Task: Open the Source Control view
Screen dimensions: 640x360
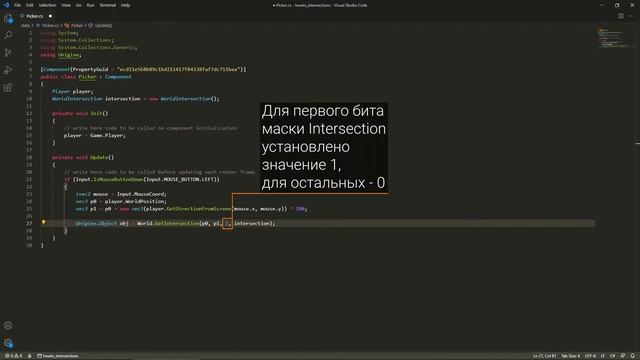Action: [x=8, y=53]
